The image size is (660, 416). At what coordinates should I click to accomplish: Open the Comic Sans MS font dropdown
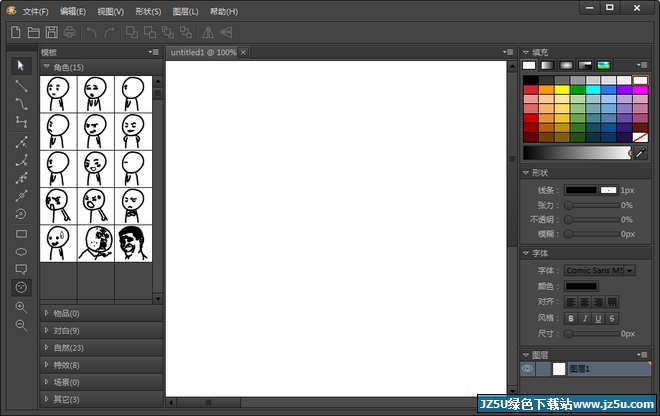(629, 270)
